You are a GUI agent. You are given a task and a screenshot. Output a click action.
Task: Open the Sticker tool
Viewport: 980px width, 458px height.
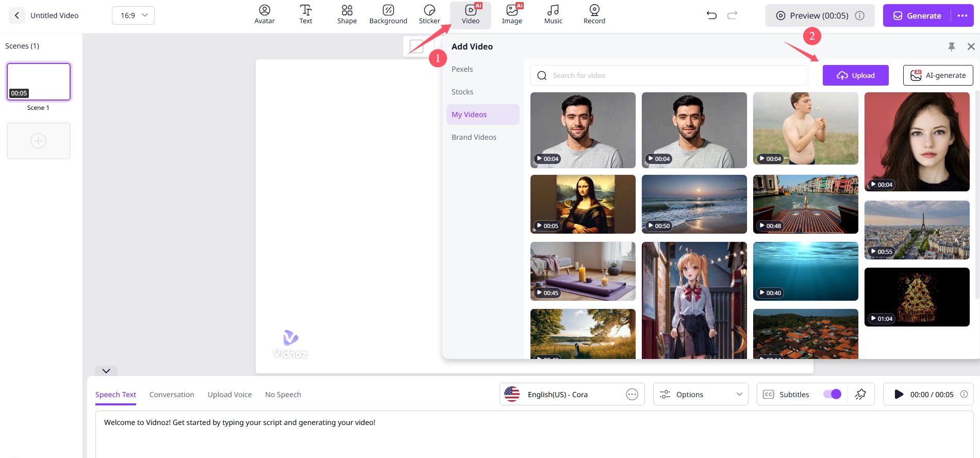pos(429,15)
